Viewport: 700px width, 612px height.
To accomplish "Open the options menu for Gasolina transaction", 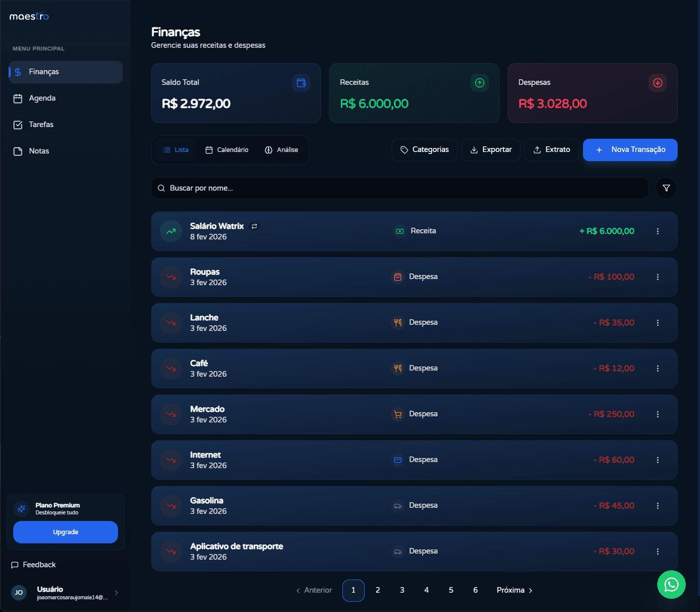I will [x=658, y=506].
